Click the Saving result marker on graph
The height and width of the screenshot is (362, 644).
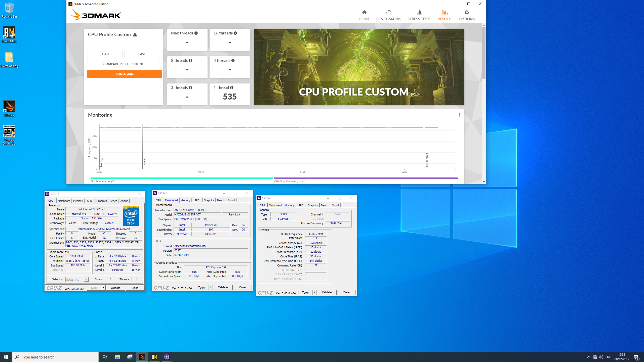coord(427,160)
